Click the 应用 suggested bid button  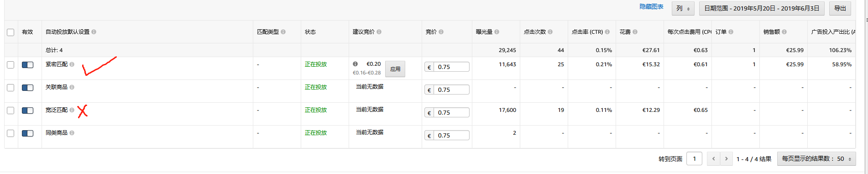[395, 69]
